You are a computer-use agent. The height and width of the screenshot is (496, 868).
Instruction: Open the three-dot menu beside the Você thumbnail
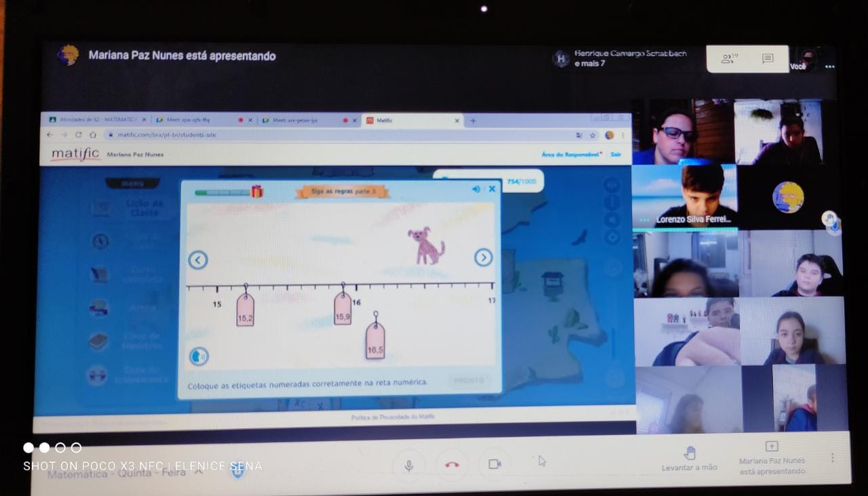pos(829,66)
